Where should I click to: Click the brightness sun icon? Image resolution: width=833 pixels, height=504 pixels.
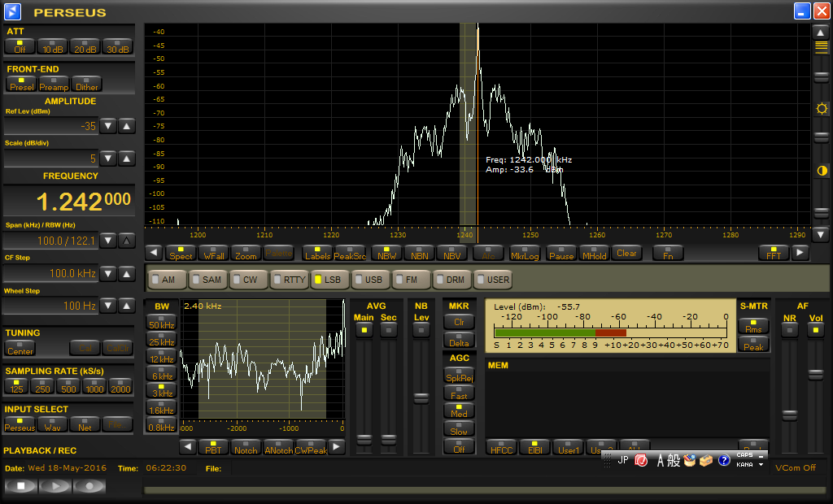(822, 109)
